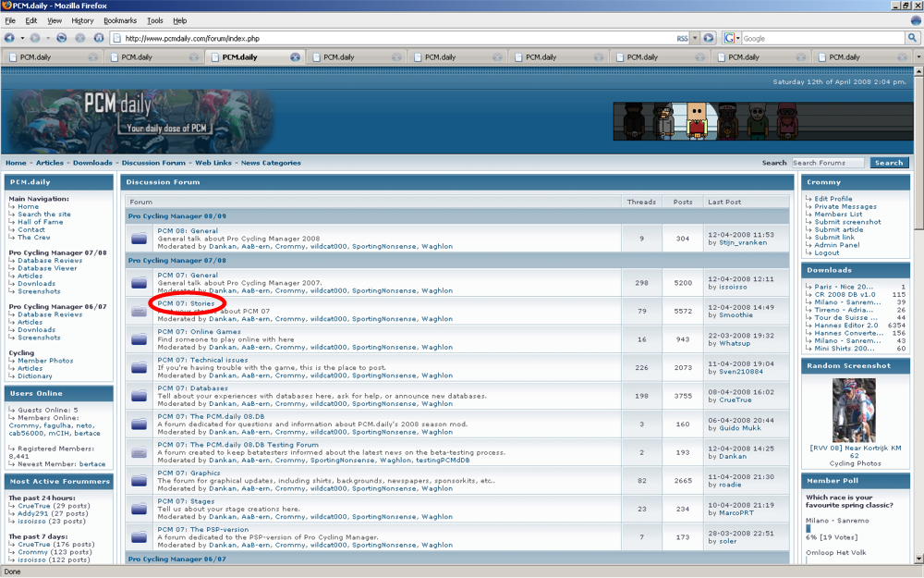Reload the page with the refresh icon
The height and width of the screenshot is (578, 924).
62,38
